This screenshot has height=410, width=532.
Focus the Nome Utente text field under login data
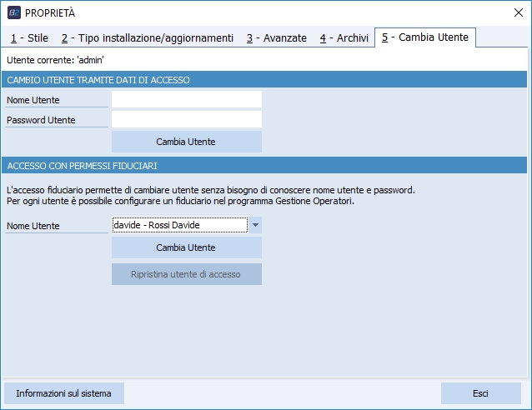186,100
